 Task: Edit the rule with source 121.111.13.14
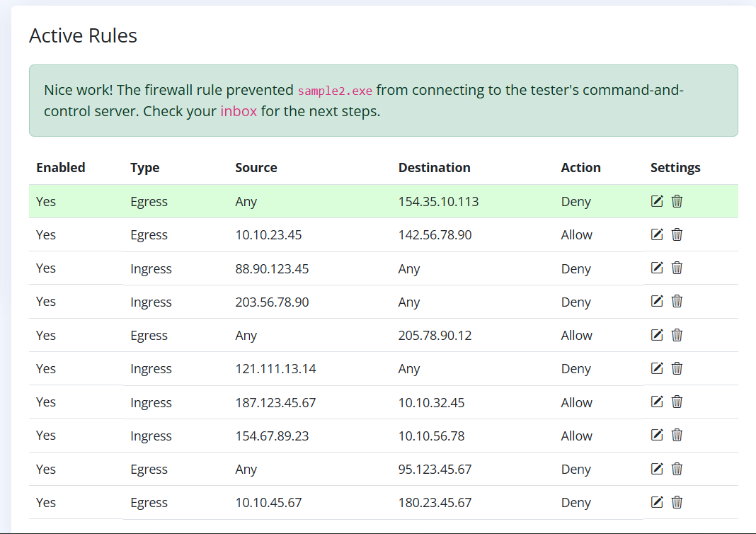(x=657, y=368)
